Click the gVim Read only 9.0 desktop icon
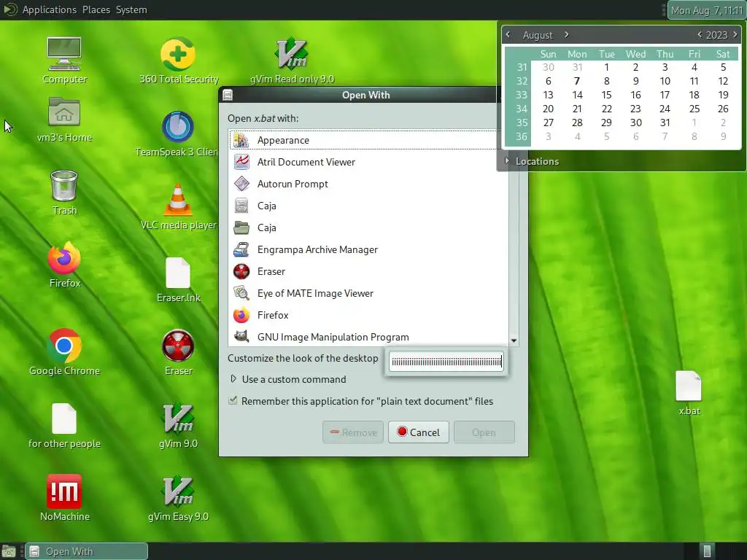The image size is (747, 560). [292, 54]
